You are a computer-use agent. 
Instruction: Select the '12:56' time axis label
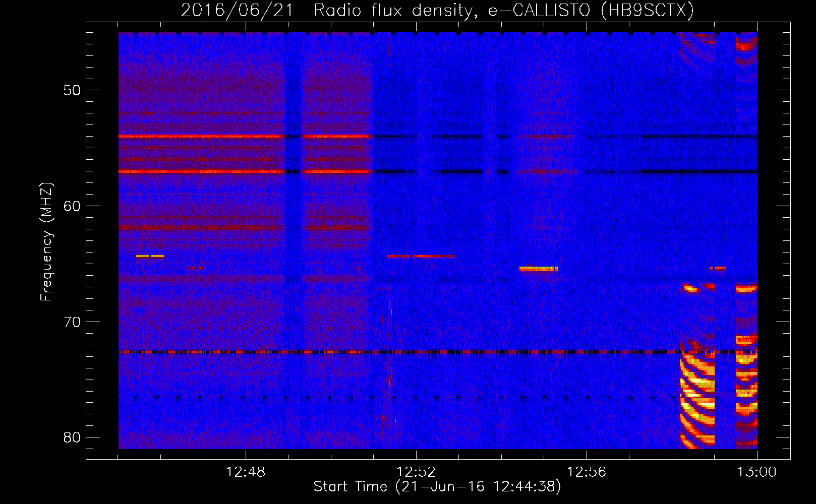(587, 472)
